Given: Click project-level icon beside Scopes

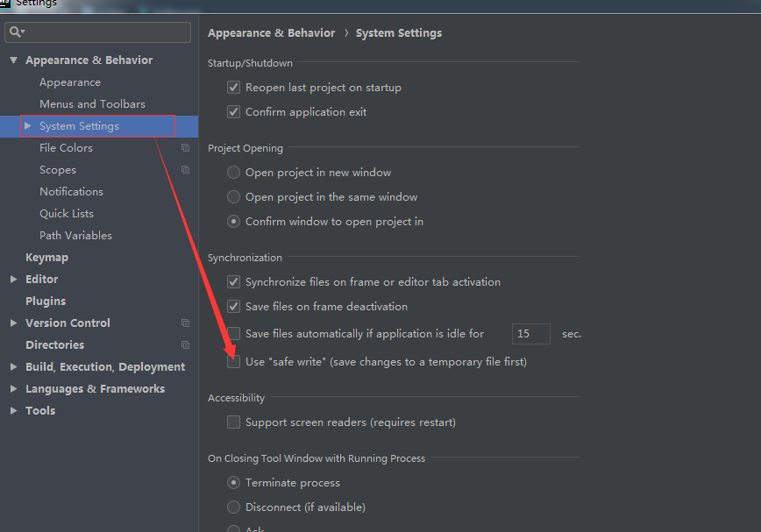Looking at the screenshot, I should [185, 170].
